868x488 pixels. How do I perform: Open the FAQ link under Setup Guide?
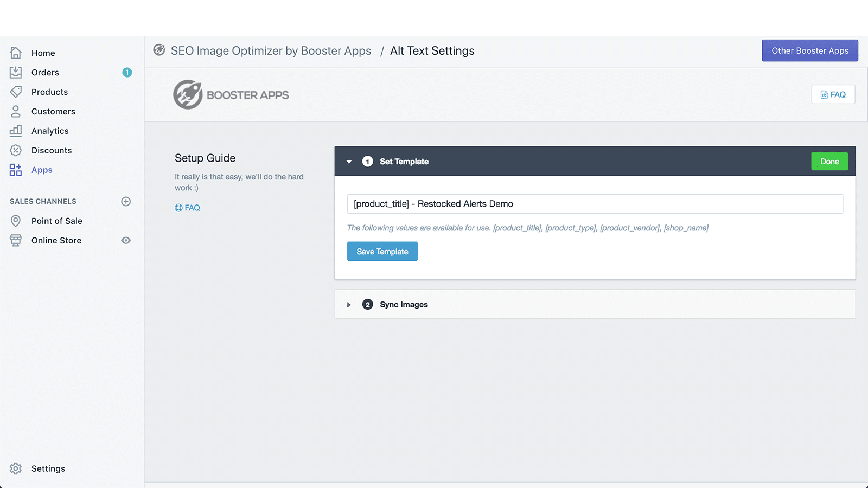pos(187,208)
